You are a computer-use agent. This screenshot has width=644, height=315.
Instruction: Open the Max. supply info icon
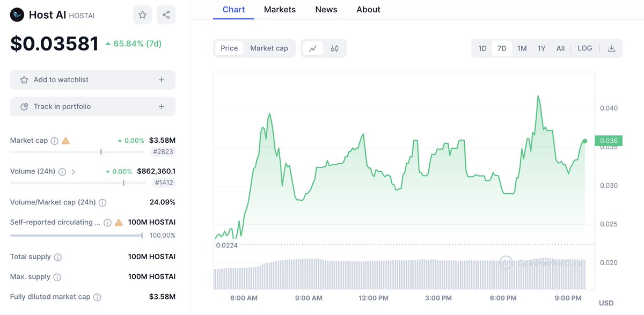click(x=57, y=277)
